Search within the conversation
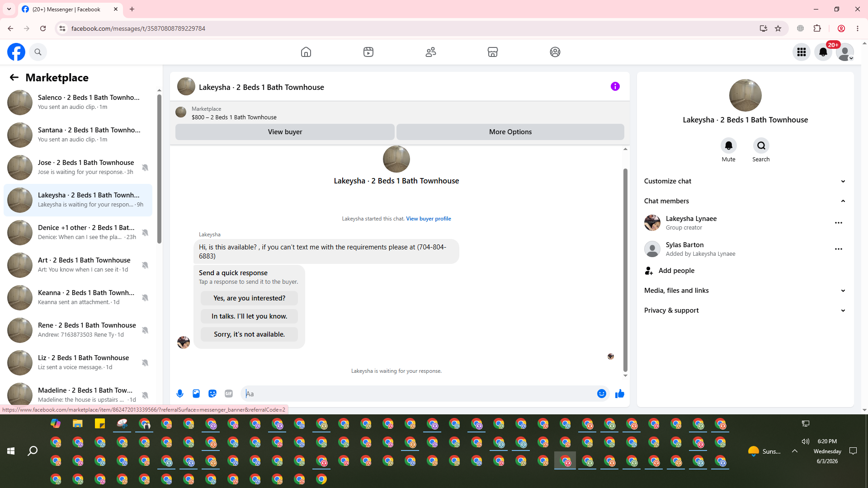Image resolution: width=868 pixels, height=488 pixels. coord(761,145)
